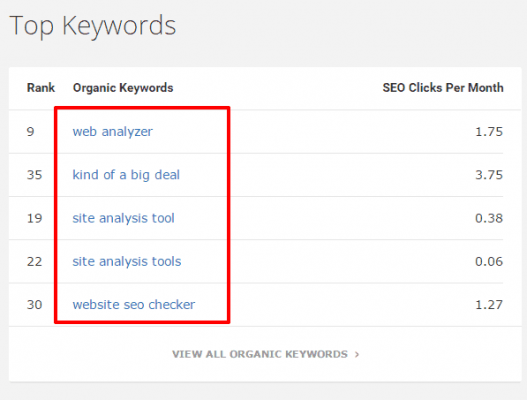527x400 pixels.
Task: Click the 0.38 SEO clicks value
Action: click(x=489, y=218)
